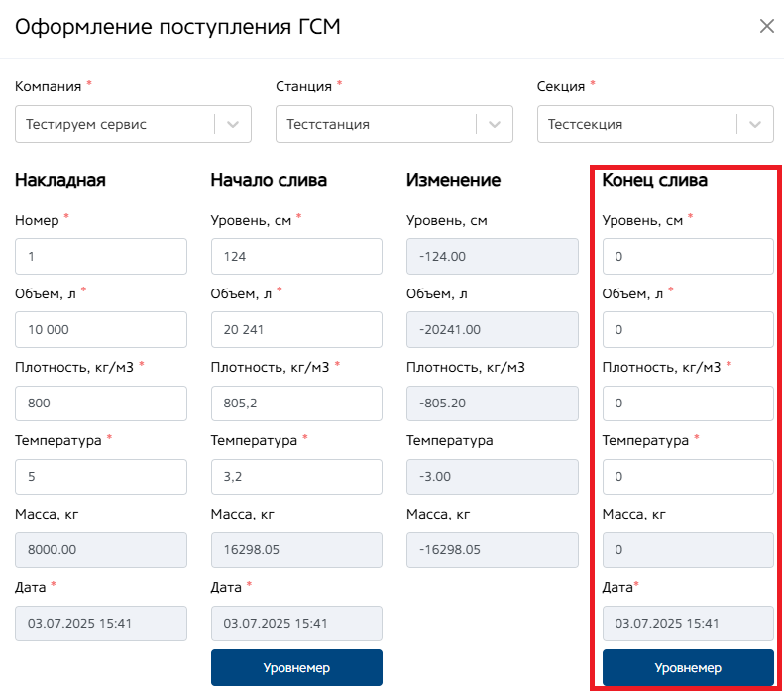
Task: Click the Конец слива Дата field
Action: [x=688, y=624]
